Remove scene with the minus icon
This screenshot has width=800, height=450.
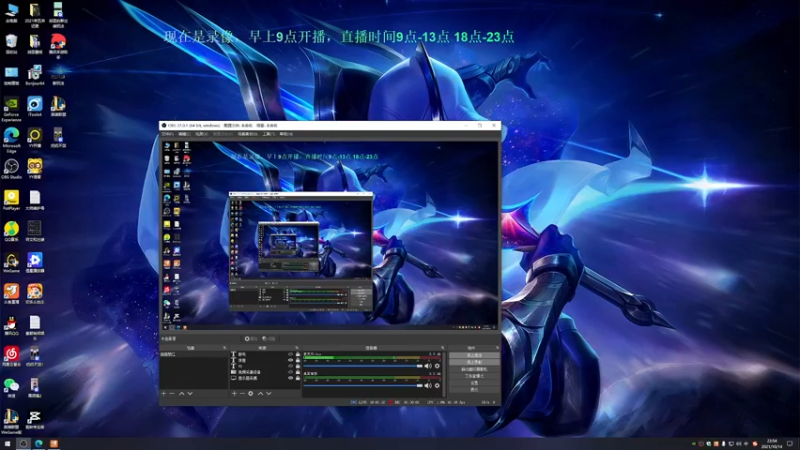click(x=172, y=393)
